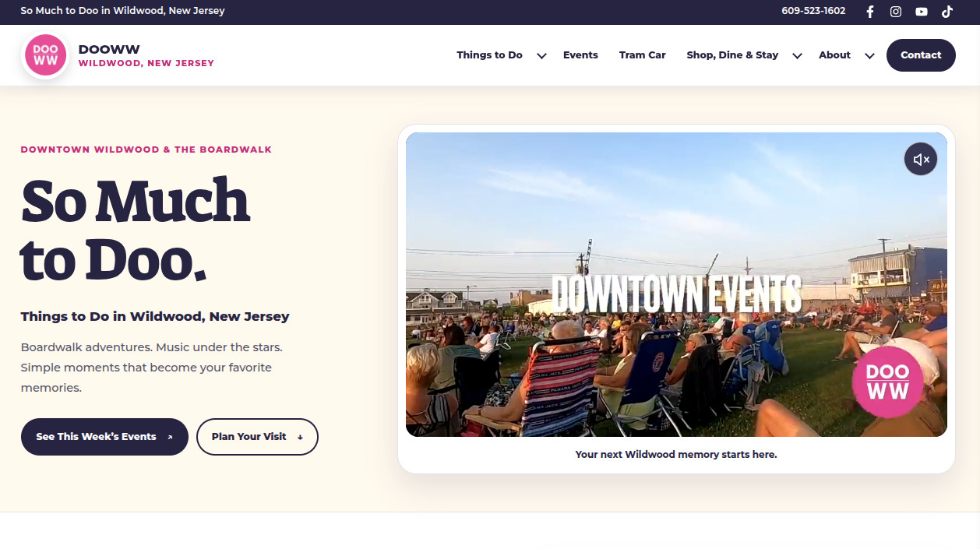Open the TikTok social icon
Viewport: 980px width, 549px height.
click(x=947, y=12)
